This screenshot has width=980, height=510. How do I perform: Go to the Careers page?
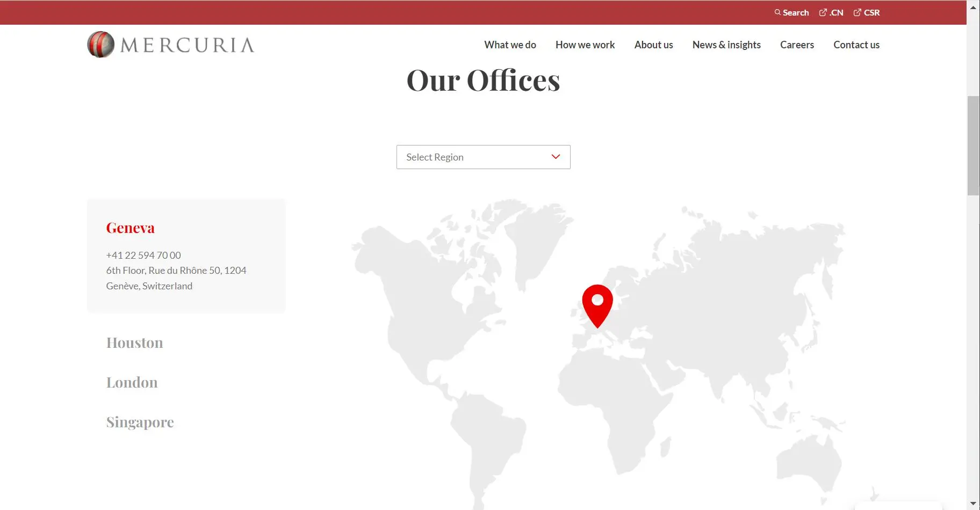(797, 45)
